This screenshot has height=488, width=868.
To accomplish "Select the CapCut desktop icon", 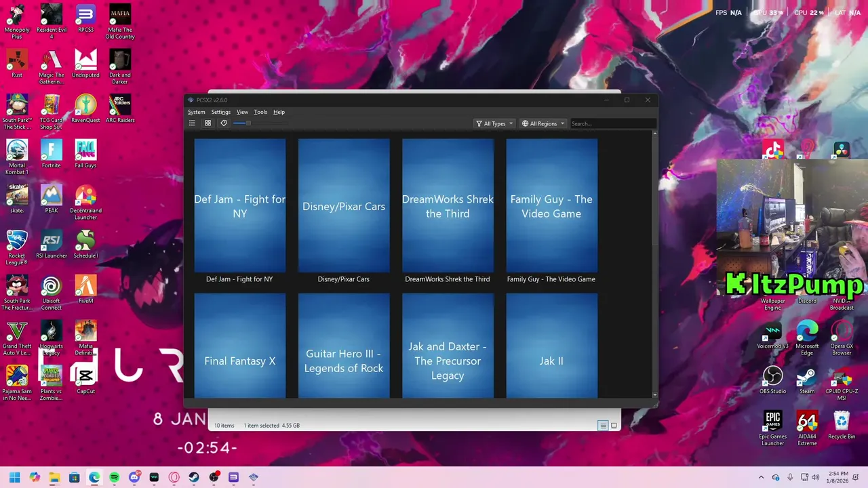I will click(x=85, y=380).
